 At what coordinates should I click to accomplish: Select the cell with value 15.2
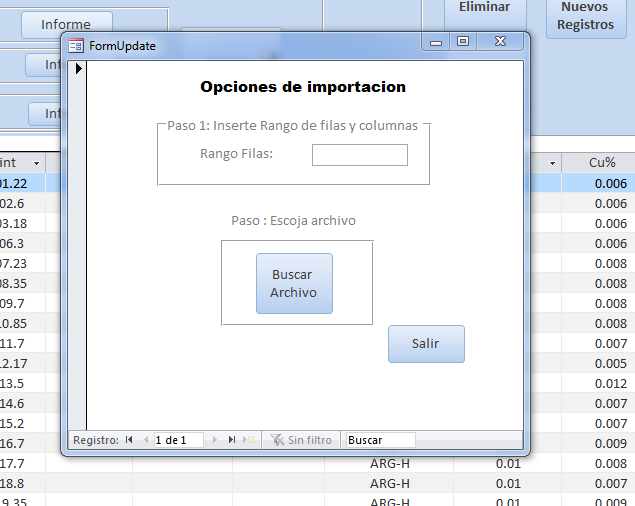pos(22,423)
